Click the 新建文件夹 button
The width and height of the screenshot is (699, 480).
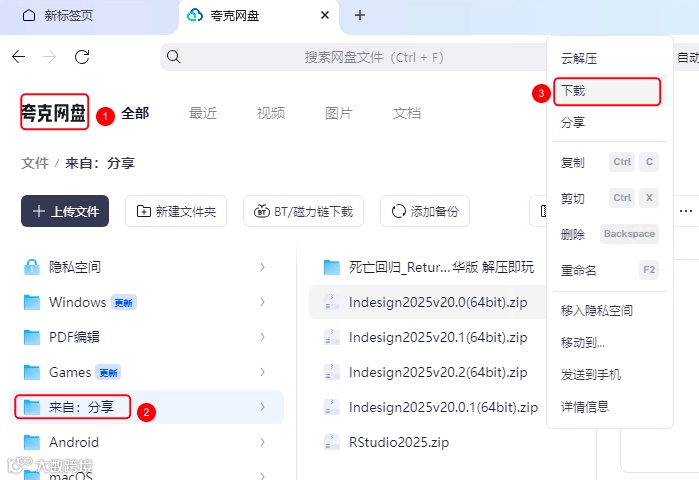tap(176, 211)
